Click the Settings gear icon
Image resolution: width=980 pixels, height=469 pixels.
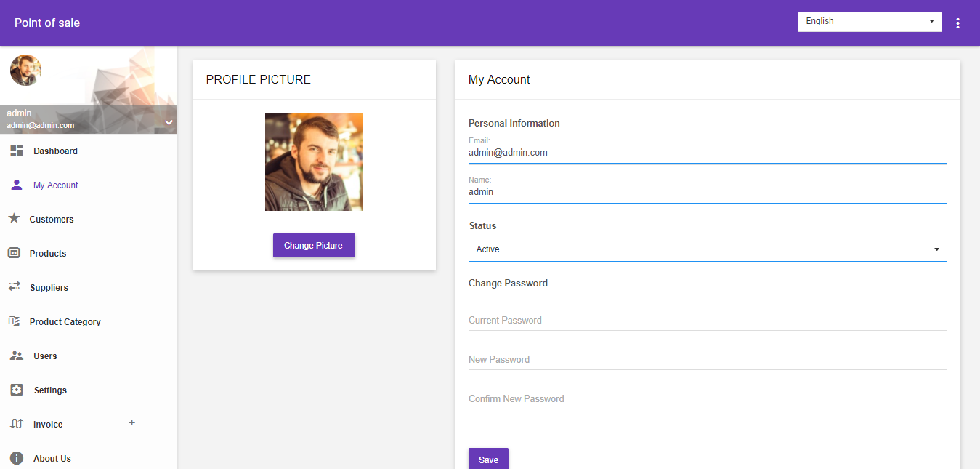pos(16,390)
